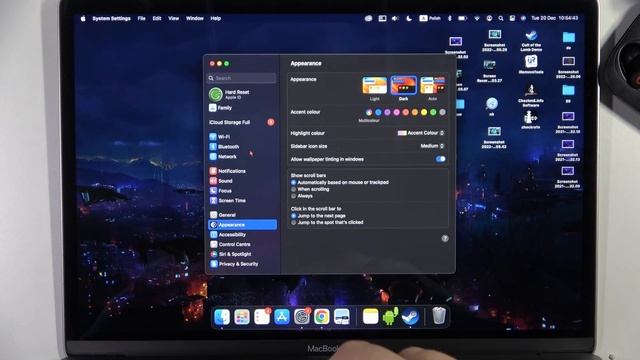This screenshot has height=360, width=640.
Task: Select the purple accent colour
Action: [x=387, y=112]
